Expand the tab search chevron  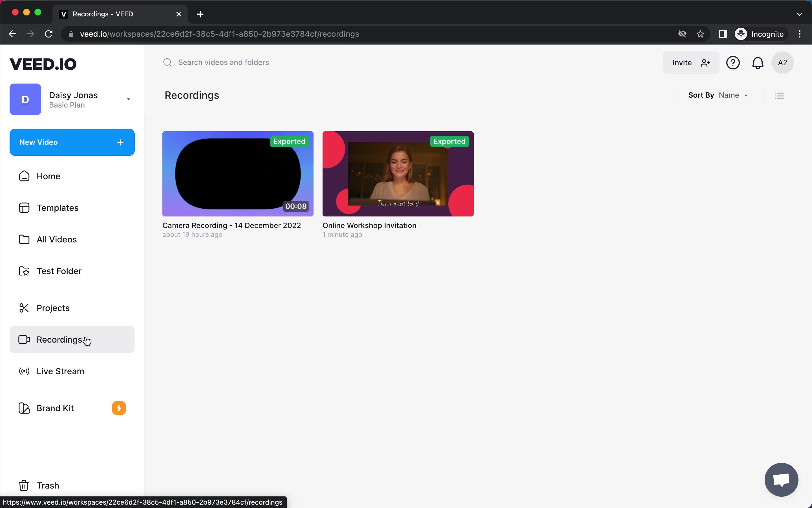[x=800, y=14]
